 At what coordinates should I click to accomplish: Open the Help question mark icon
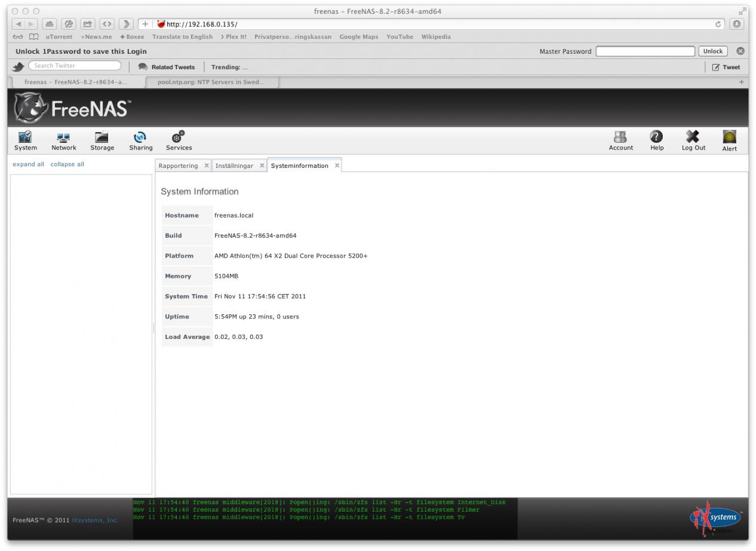tap(657, 141)
